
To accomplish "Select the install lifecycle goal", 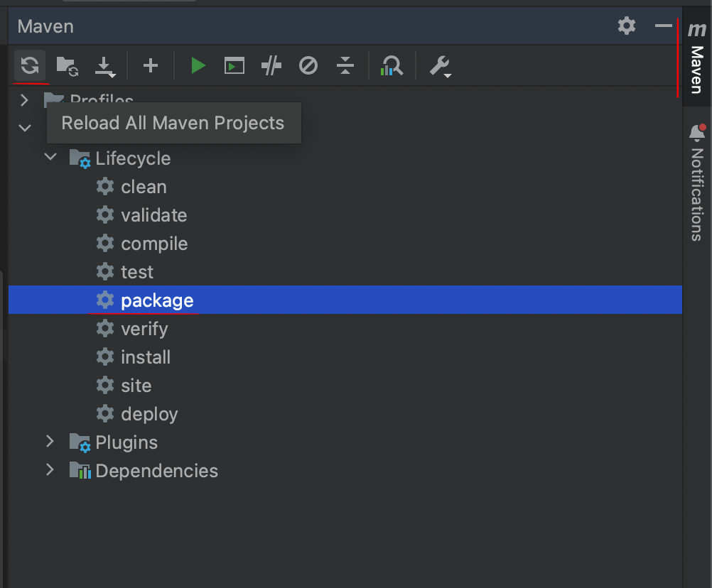I will (x=133, y=357).
